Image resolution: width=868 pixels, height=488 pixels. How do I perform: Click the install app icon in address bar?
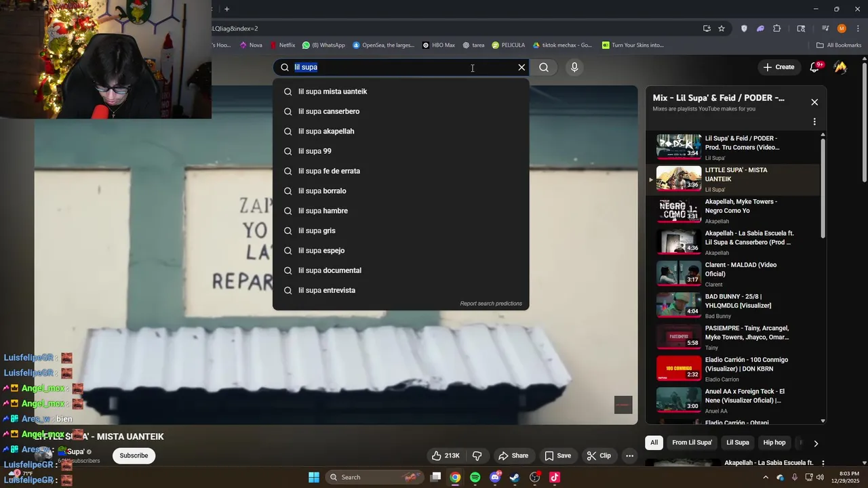(707, 28)
